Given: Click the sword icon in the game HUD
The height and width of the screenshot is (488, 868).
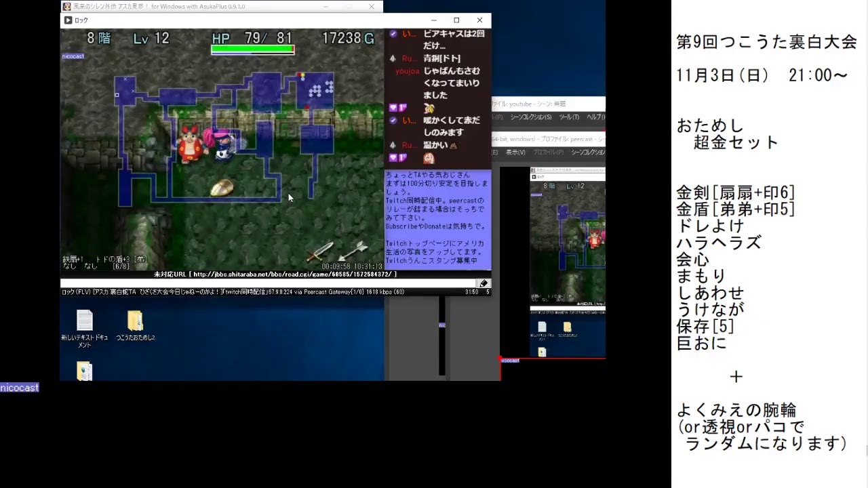Looking at the screenshot, I should click(x=320, y=251).
